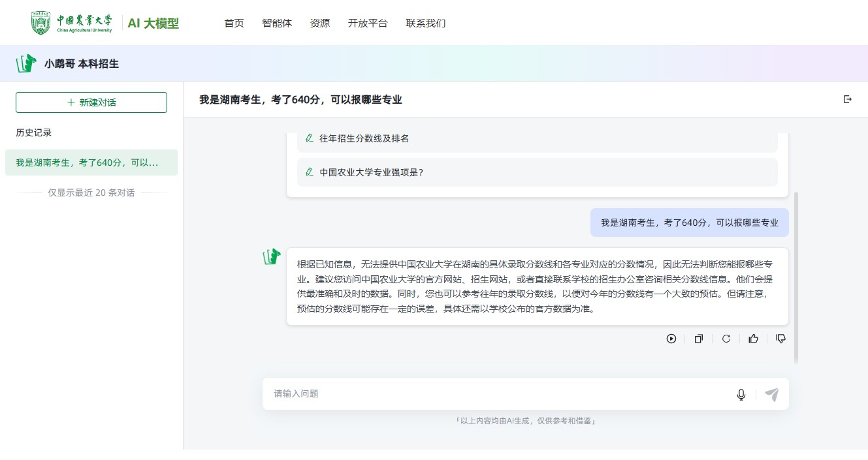Click the pencil icon beside 中国农业大学专业强项是
This screenshot has height=460, width=868.
[x=310, y=172]
